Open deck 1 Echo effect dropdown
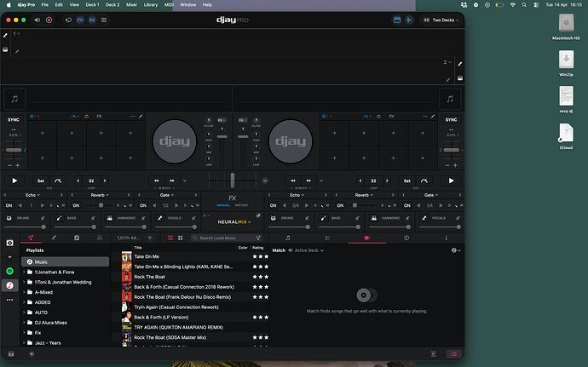The width and height of the screenshot is (588, 367). 32,195
